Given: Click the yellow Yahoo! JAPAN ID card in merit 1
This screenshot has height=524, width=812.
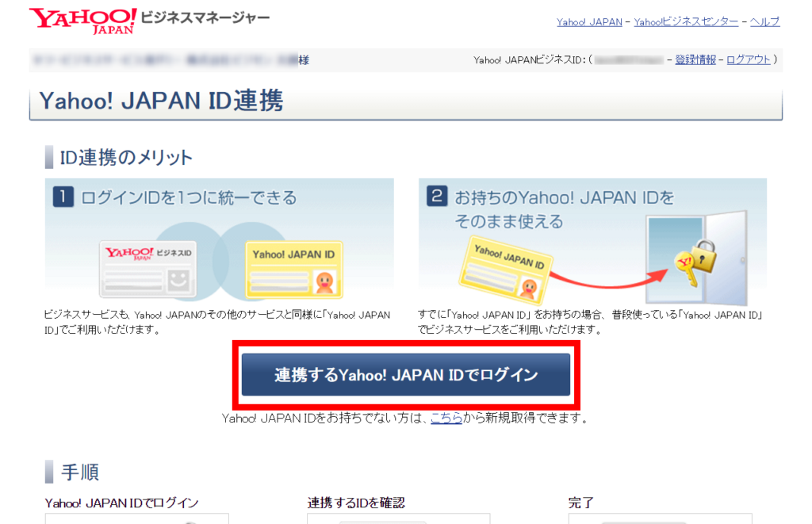Looking at the screenshot, I should click(x=293, y=270).
